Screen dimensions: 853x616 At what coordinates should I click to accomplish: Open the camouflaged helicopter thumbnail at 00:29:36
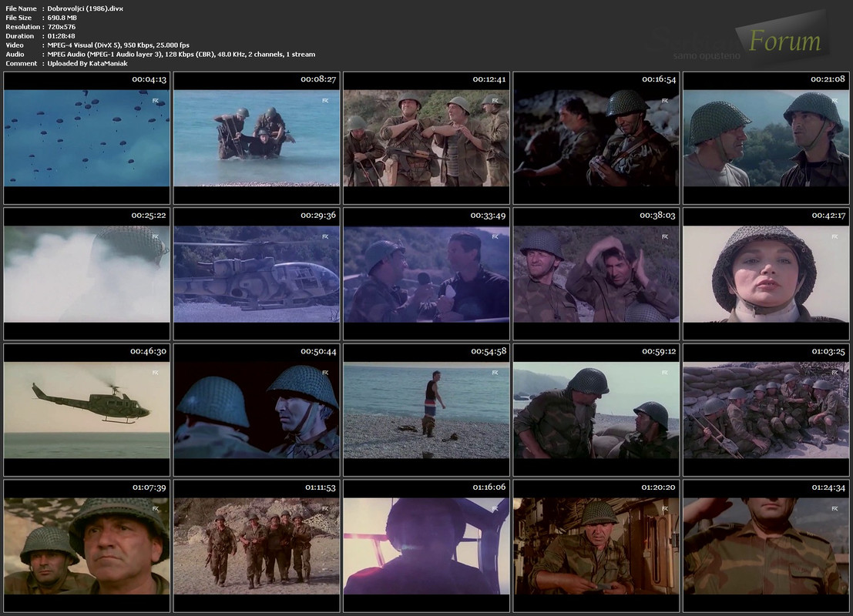257,274
